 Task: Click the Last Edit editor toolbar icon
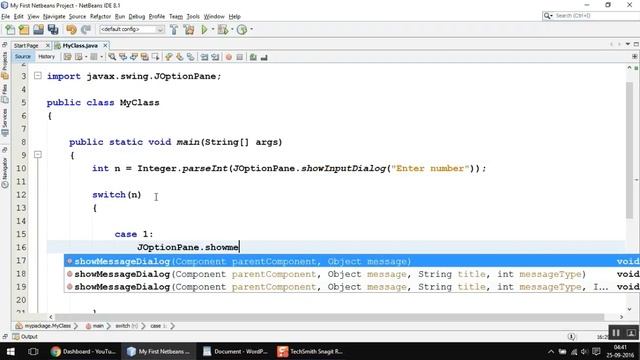[x=67, y=57]
